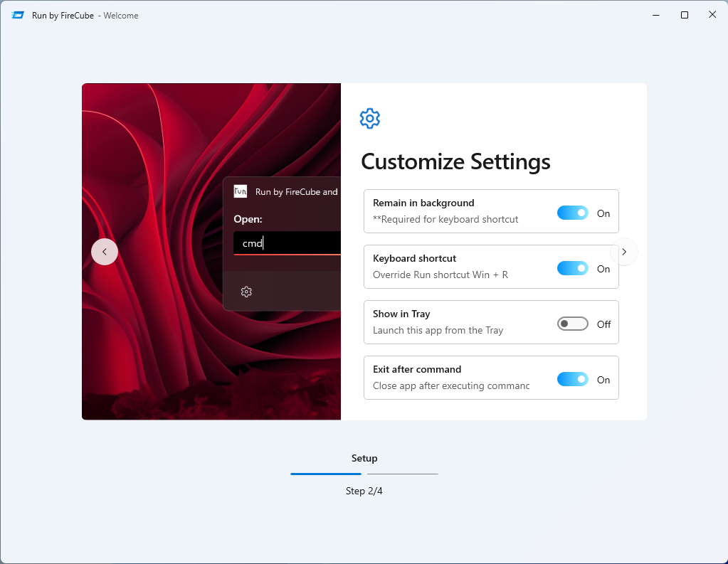Click the 'Setup' label above progress bar

[x=364, y=458]
